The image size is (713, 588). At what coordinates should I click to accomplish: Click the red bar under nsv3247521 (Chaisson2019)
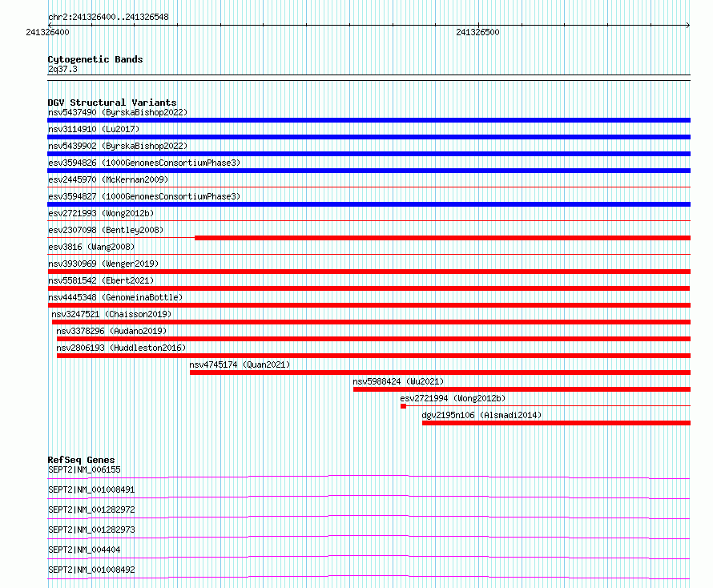371,322
